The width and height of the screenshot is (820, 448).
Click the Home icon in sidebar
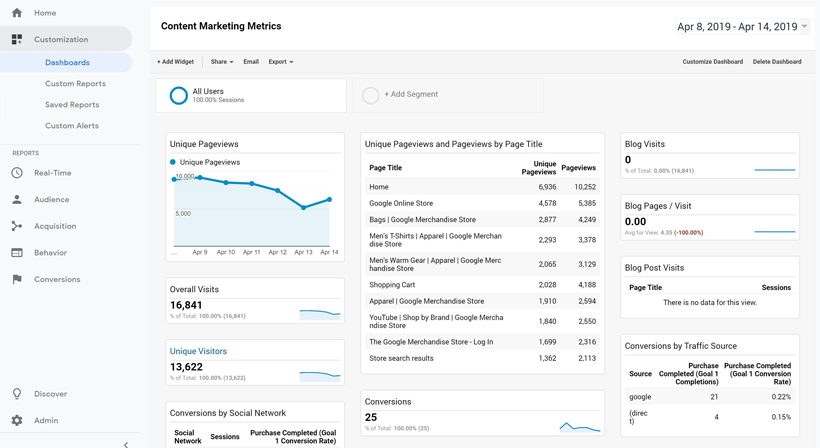click(x=17, y=13)
